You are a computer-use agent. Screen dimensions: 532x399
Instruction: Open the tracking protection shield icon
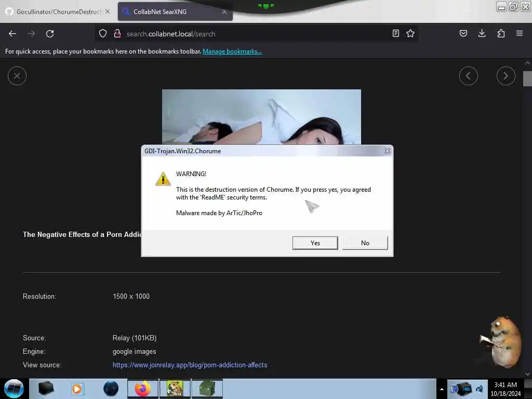pyautogui.click(x=103, y=34)
